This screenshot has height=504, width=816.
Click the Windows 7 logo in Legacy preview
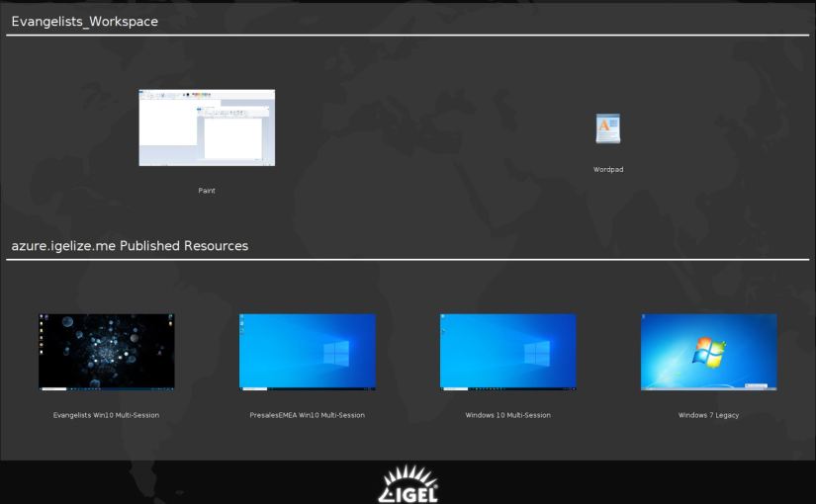click(708, 350)
